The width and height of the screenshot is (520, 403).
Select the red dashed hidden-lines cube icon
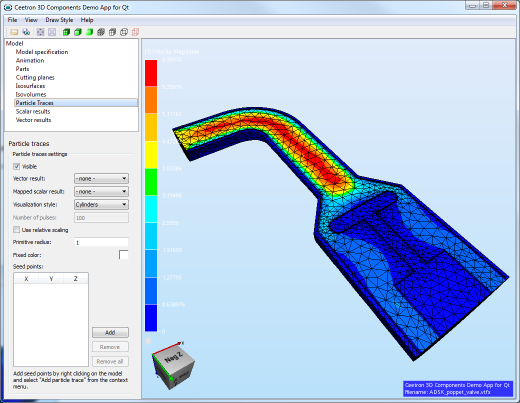(135, 32)
